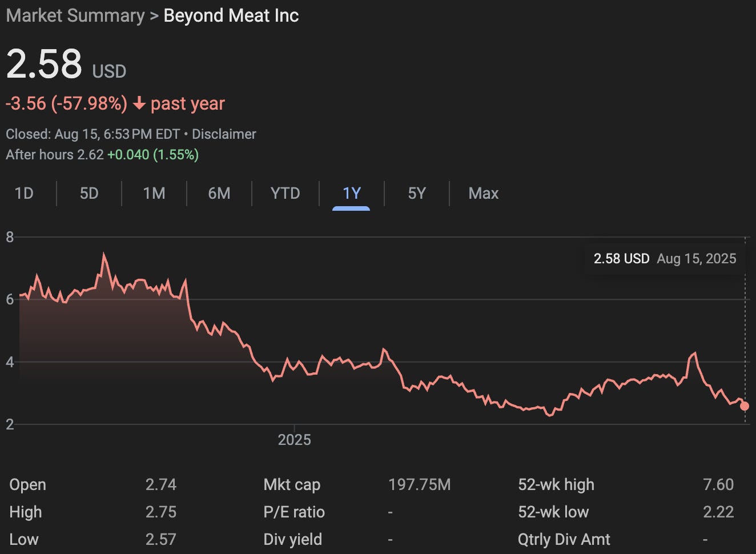Image resolution: width=756 pixels, height=554 pixels.
Task: Click the Open label
Action: [27, 485]
